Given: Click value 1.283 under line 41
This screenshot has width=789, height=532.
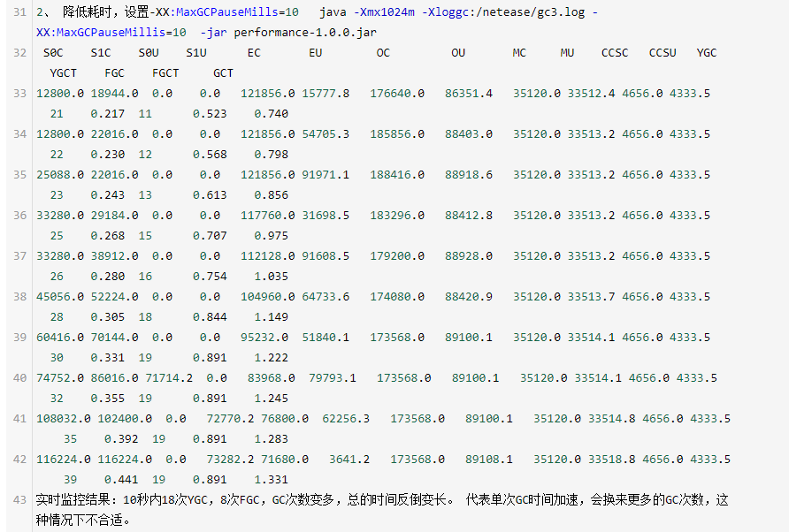Looking at the screenshot, I should tap(272, 439).
